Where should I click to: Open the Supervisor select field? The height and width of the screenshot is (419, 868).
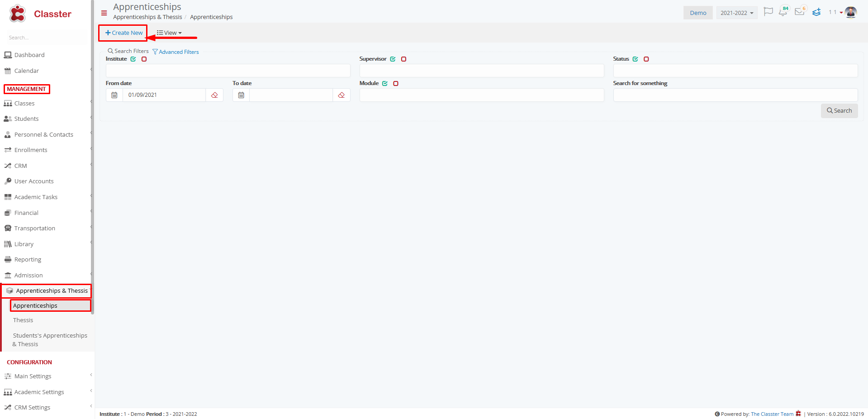click(x=482, y=71)
